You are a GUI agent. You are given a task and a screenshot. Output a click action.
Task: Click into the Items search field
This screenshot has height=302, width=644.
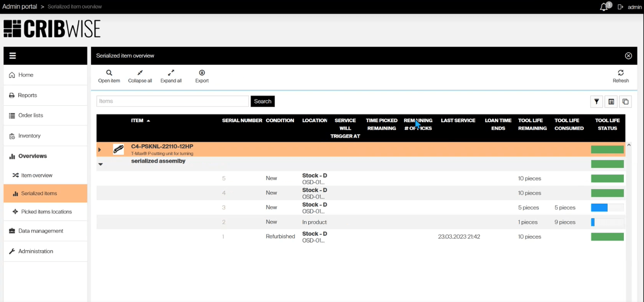point(173,101)
